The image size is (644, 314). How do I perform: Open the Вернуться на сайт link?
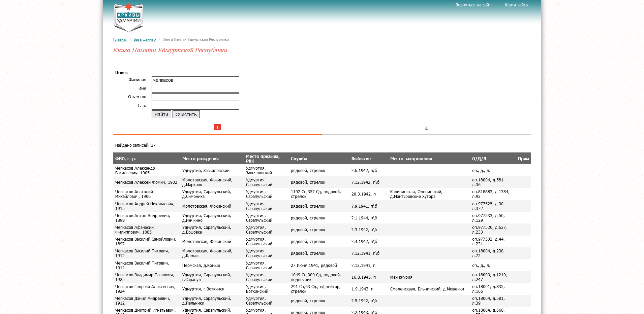pos(473,5)
